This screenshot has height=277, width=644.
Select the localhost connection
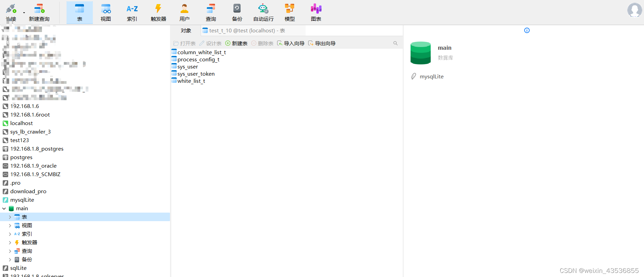pyautogui.click(x=22, y=123)
